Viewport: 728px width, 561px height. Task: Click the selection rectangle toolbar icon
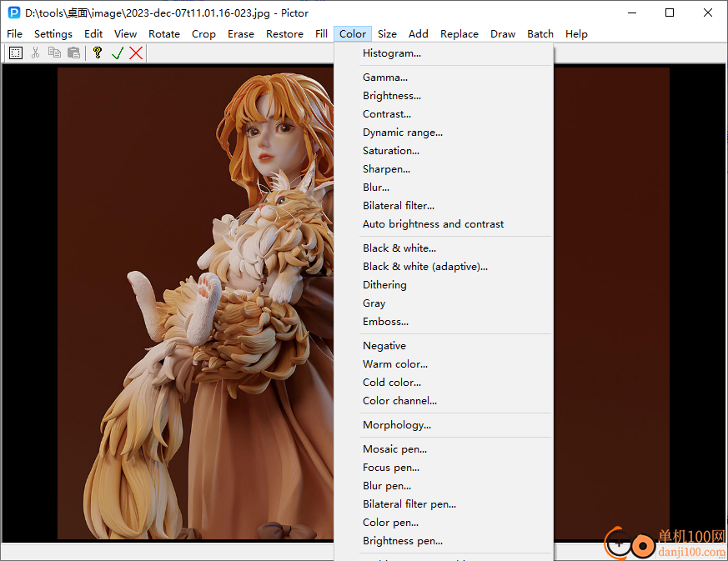point(16,53)
